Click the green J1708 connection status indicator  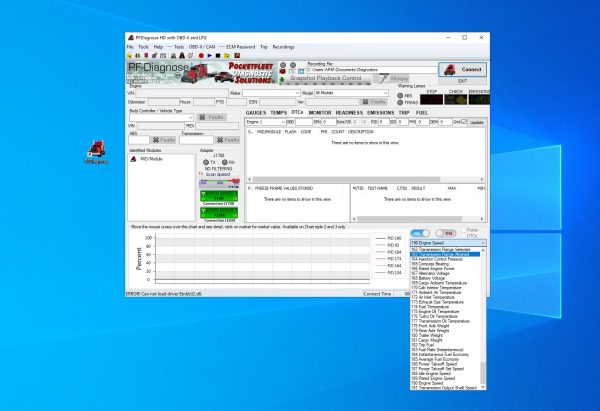coord(219,196)
